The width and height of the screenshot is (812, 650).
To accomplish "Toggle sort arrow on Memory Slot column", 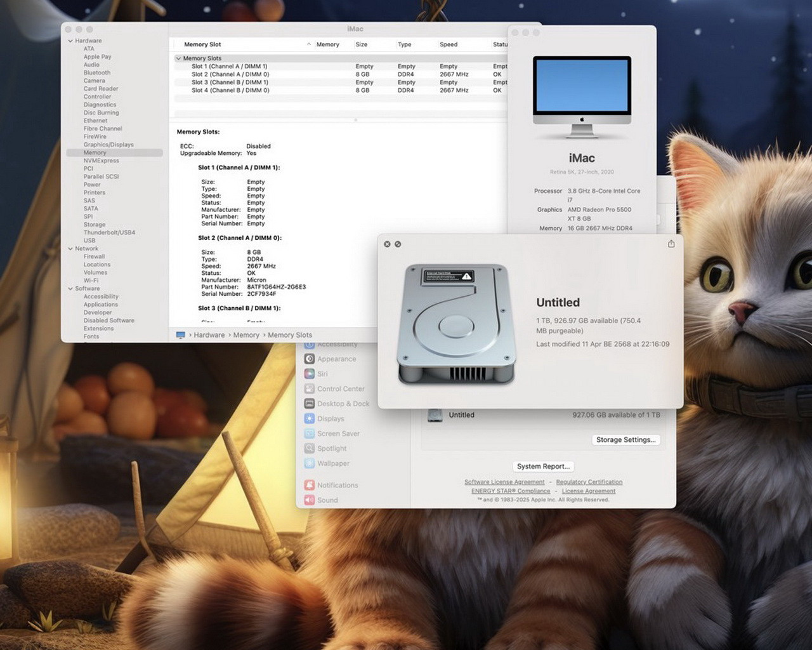I will [309, 44].
